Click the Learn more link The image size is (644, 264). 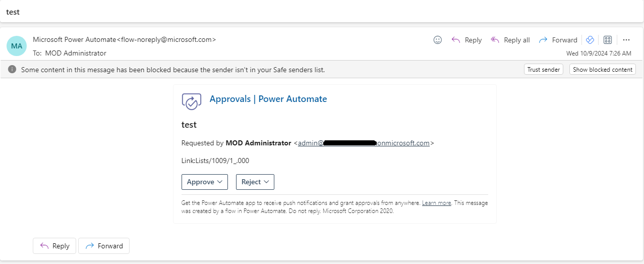[x=437, y=203]
